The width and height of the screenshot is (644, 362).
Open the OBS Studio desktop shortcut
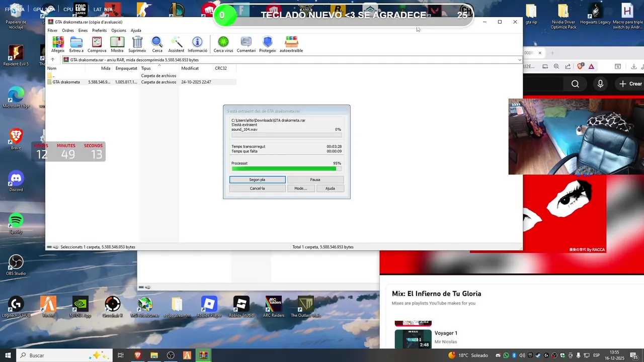coord(16,265)
